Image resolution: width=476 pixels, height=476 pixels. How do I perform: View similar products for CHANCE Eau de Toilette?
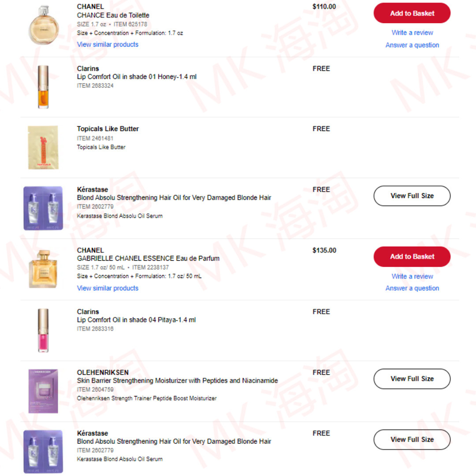click(108, 45)
